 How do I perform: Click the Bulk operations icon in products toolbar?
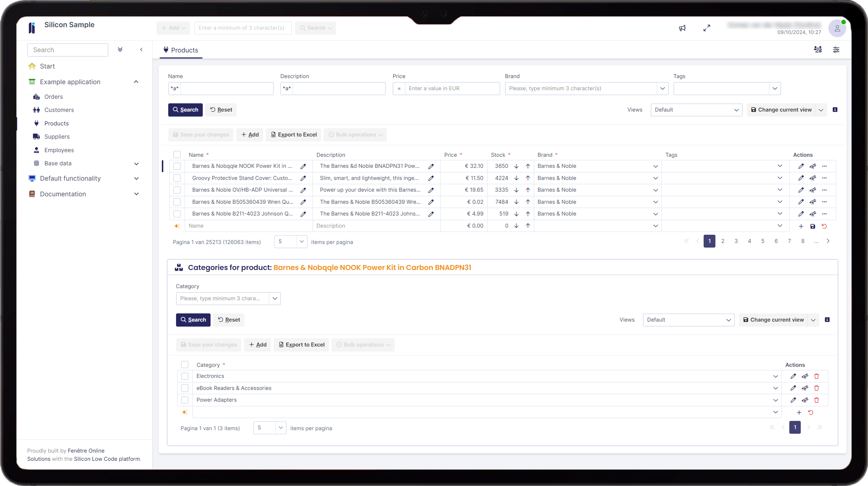click(332, 134)
